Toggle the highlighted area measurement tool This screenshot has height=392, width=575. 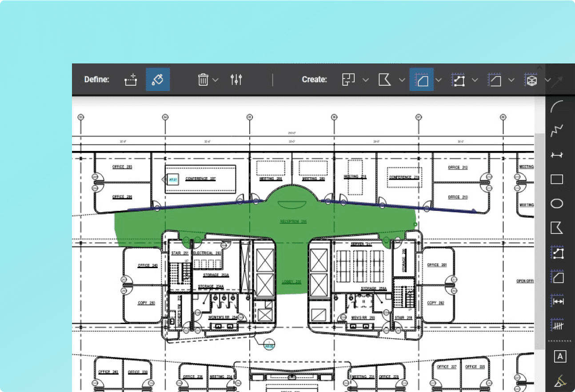click(x=421, y=80)
